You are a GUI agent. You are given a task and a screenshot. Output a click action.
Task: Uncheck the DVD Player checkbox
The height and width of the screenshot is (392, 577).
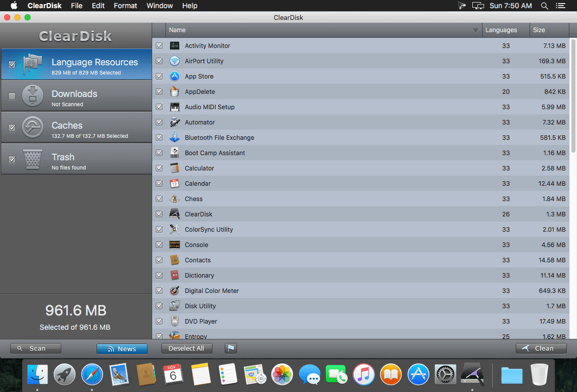pos(159,321)
